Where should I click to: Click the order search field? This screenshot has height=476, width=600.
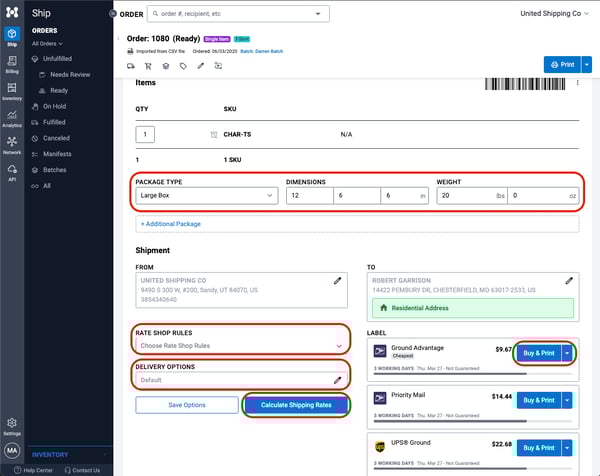[238, 14]
